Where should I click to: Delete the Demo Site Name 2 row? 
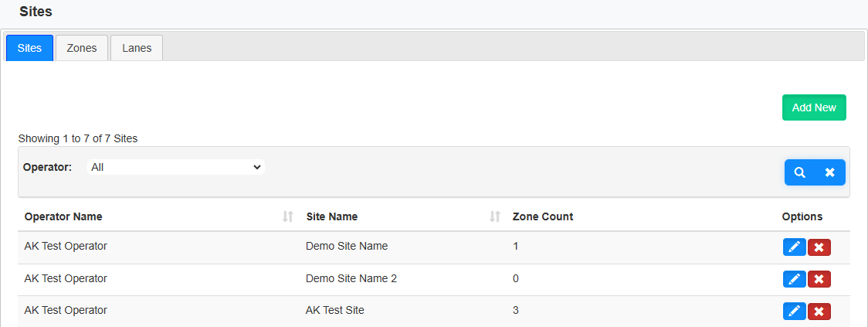[819, 279]
